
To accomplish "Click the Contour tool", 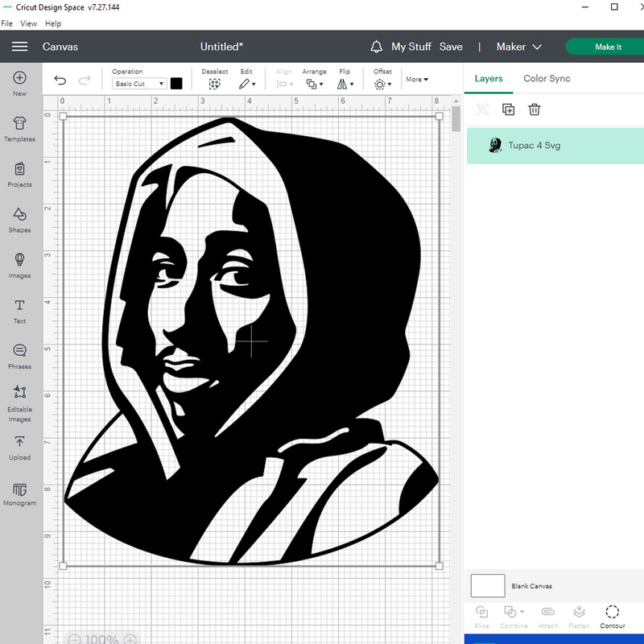I will 612,616.
